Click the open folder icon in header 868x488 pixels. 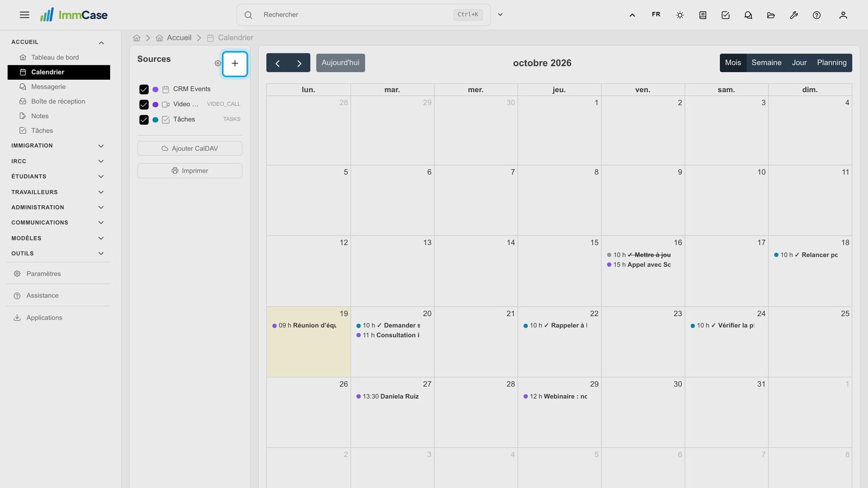(771, 15)
